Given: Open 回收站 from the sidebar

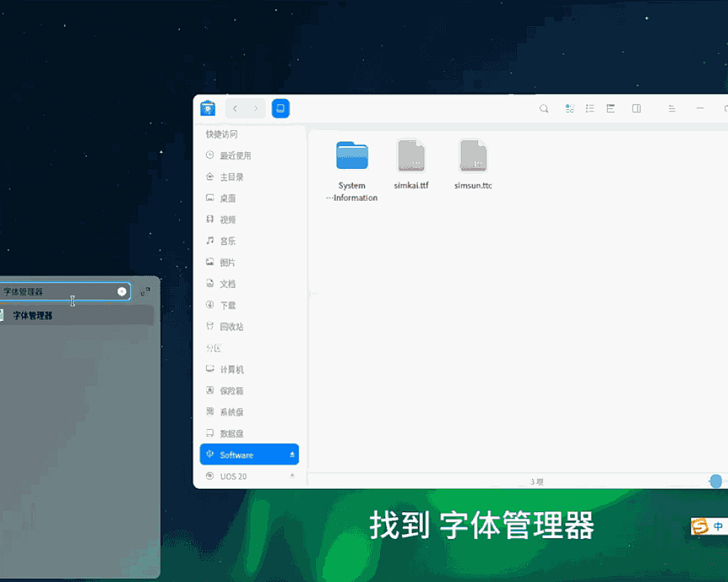Looking at the screenshot, I should coord(232,327).
